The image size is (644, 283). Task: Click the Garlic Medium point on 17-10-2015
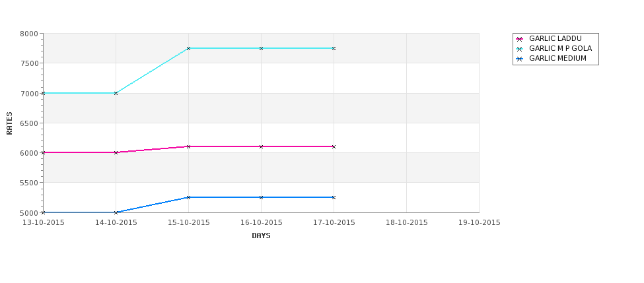coord(334,197)
